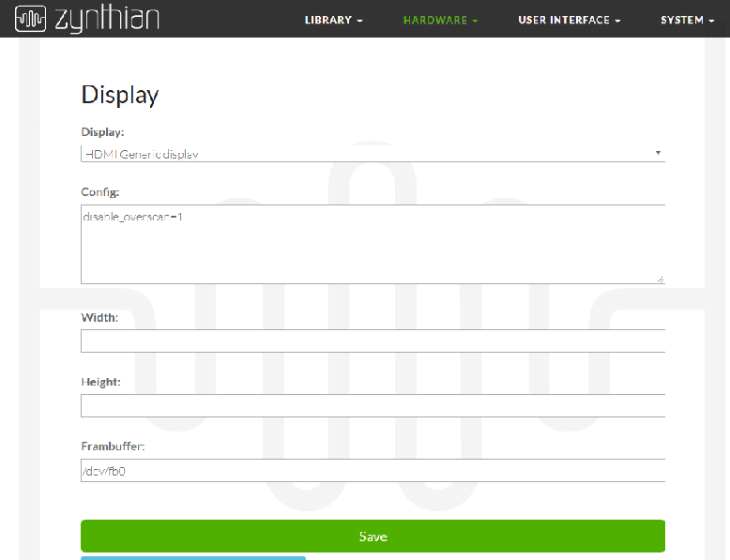Image resolution: width=730 pixels, height=560 pixels.
Task: Click the Width: label
Action: pyautogui.click(x=99, y=317)
